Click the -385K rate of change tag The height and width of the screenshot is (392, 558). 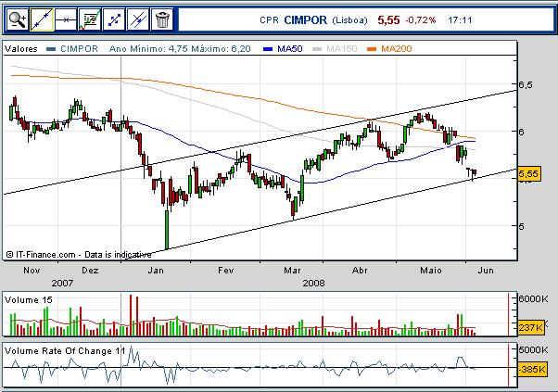pyautogui.click(x=531, y=369)
